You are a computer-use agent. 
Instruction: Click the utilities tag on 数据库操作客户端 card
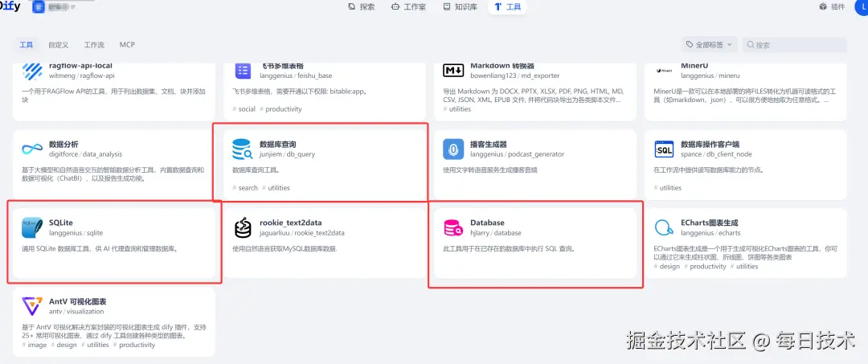[668, 187]
